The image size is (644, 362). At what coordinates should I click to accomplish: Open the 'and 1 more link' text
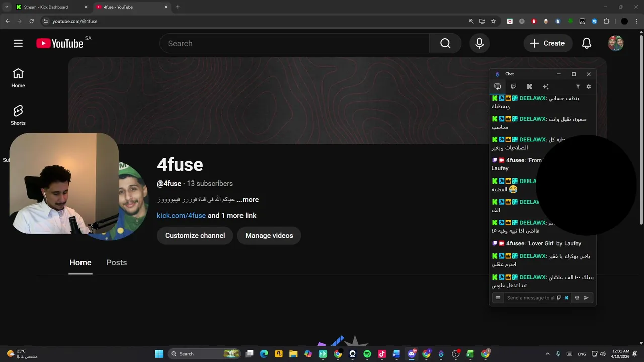click(x=232, y=215)
